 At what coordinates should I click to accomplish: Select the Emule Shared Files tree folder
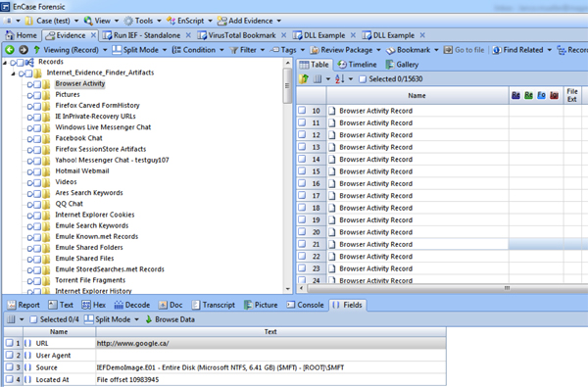tap(84, 259)
